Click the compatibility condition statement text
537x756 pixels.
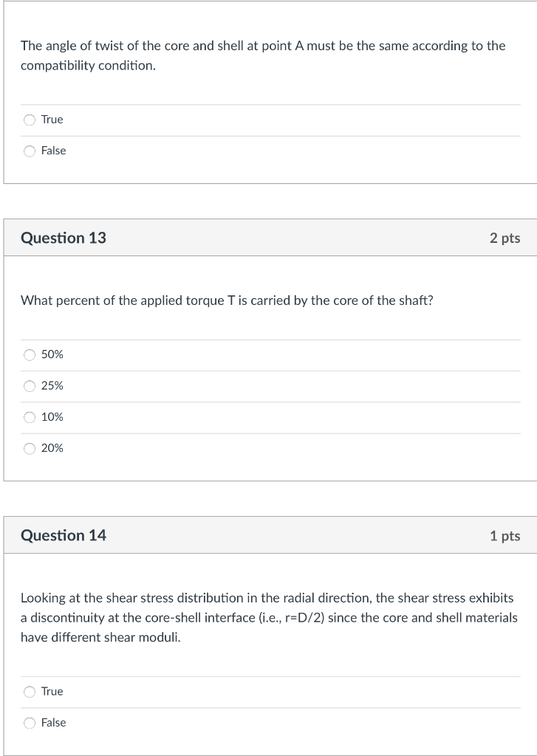[263, 55]
